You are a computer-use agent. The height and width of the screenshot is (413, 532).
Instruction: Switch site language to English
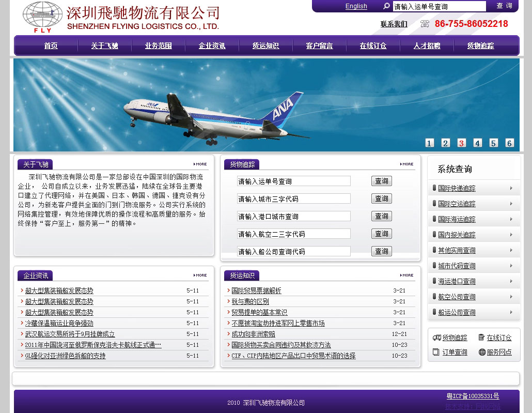(356, 6)
